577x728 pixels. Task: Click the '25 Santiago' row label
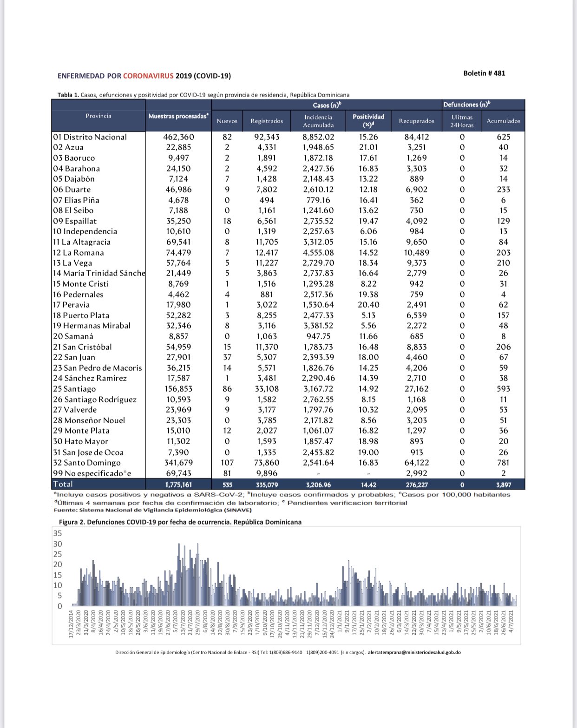tap(74, 389)
